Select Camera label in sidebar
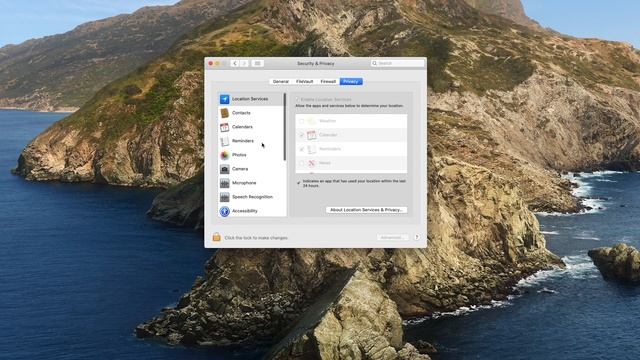 point(240,169)
